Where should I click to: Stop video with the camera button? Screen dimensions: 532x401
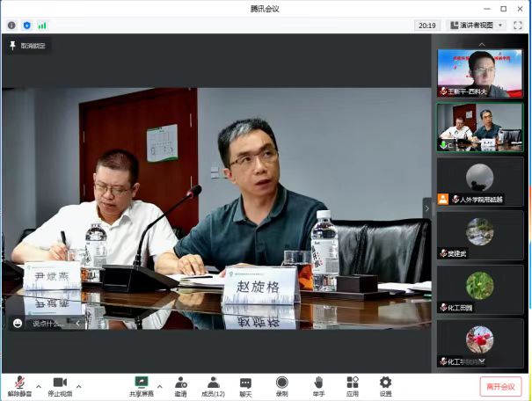click(x=60, y=384)
